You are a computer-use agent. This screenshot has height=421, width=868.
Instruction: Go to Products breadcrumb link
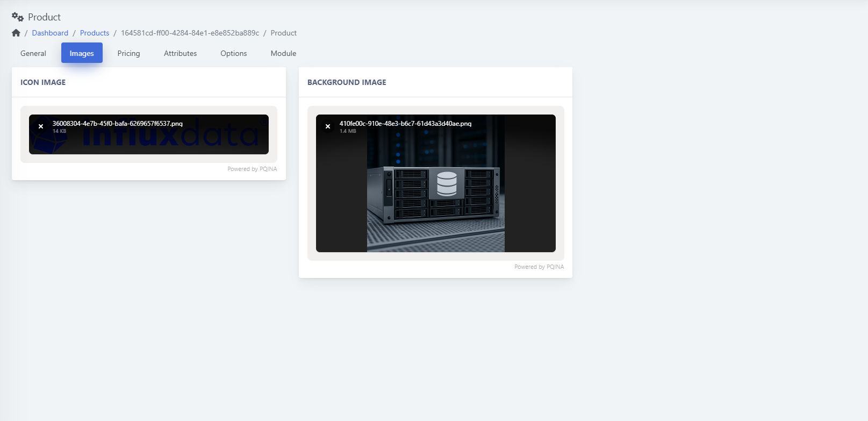[x=95, y=33]
